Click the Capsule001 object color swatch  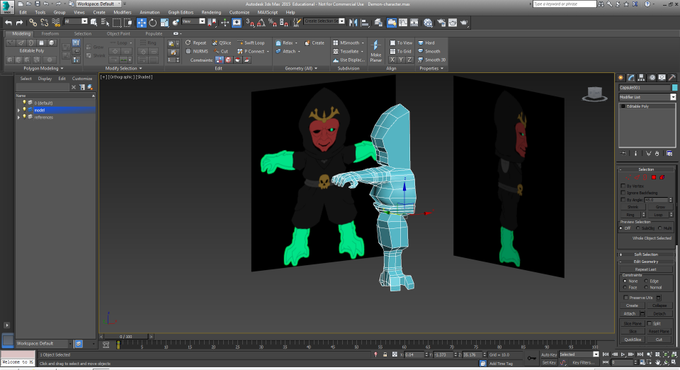pyautogui.click(x=674, y=88)
